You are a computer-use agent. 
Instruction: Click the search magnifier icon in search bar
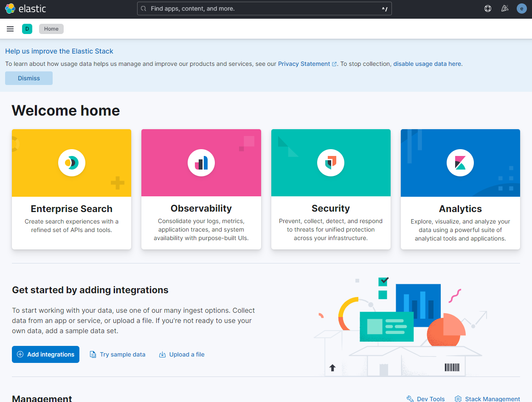coord(144,8)
